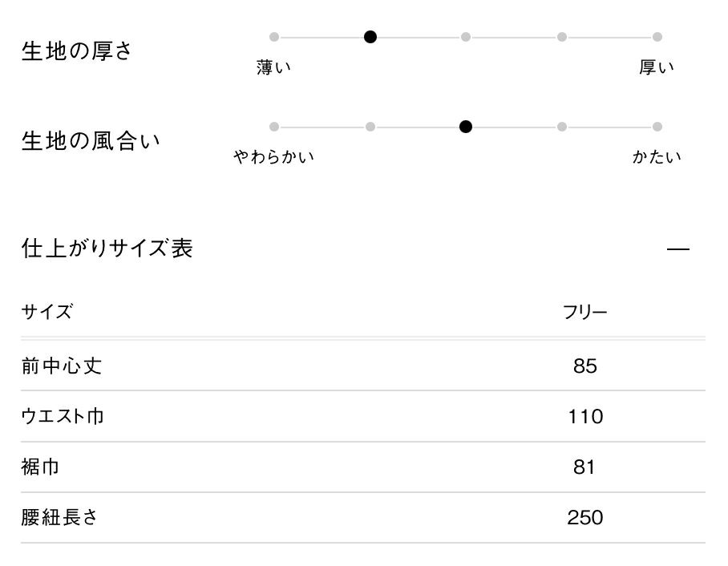This screenshot has height=566, width=728.
Task: Click the fourth dot on 生地の厚さ scale
Action: click(x=562, y=37)
